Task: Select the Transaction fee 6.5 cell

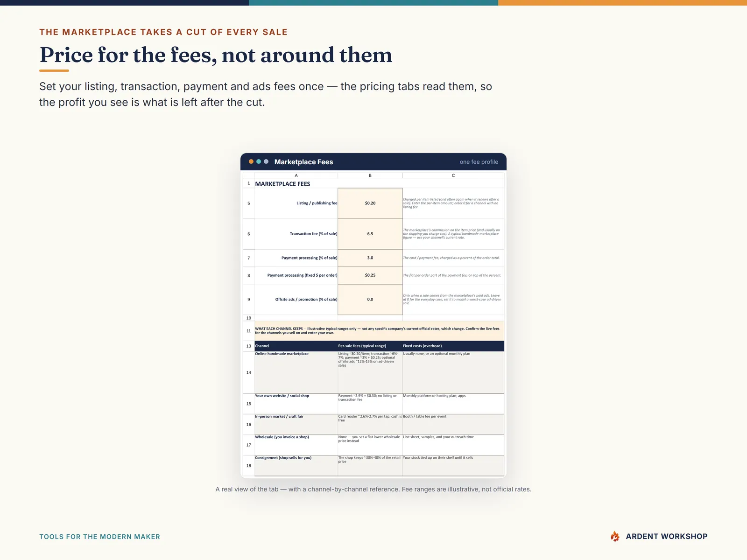Action: click(370, 234)
